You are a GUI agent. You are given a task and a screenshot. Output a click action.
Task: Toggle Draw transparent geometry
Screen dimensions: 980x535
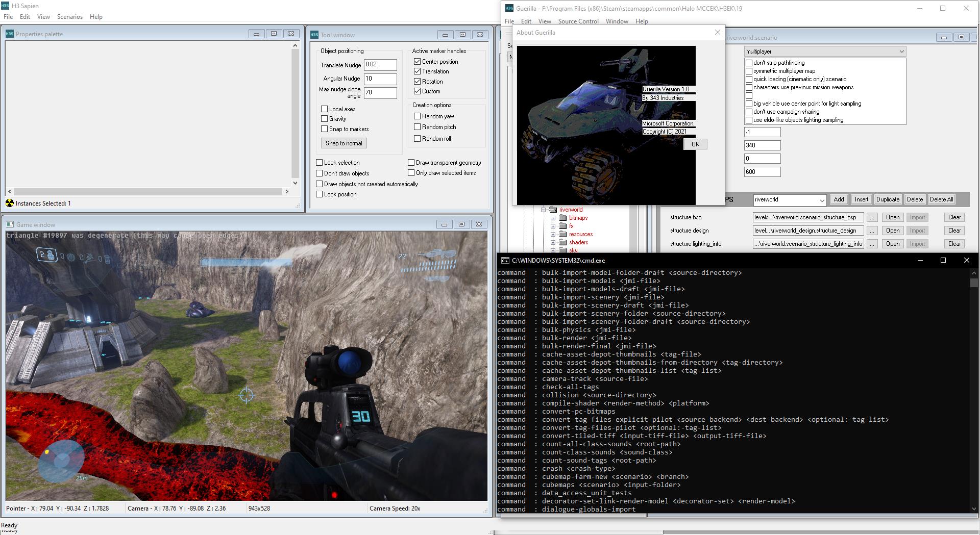tap(411, 163)
